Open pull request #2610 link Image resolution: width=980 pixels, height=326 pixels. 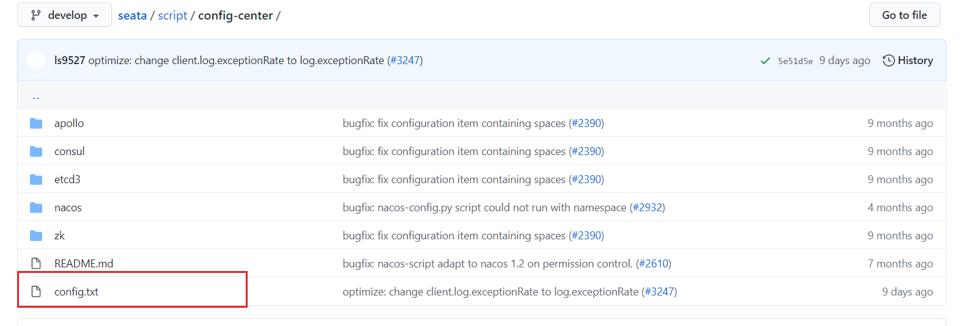(x=653, y=264)
